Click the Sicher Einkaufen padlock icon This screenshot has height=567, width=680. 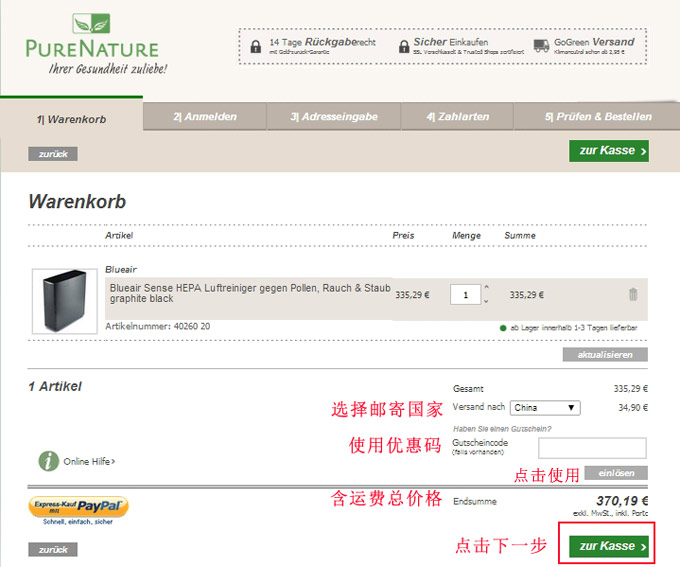(x=404, y=46)
